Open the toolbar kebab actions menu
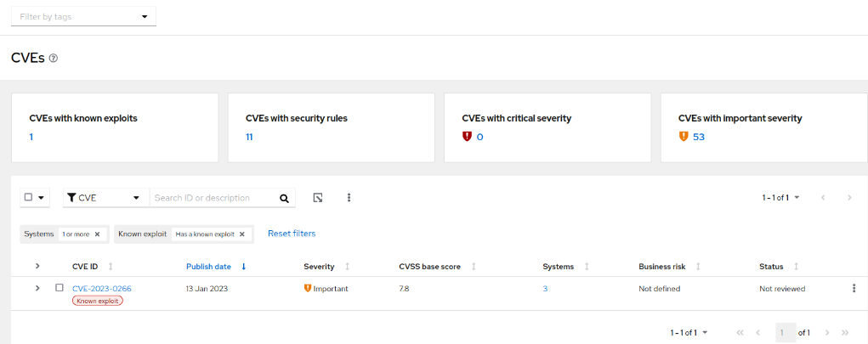This screenshot has height=344, width=868. (x=349, y=197)
